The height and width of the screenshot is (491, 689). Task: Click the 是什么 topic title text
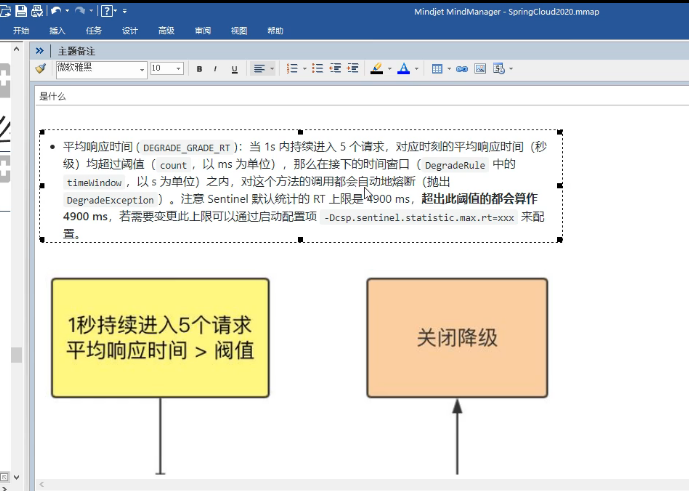coord(52,96)
